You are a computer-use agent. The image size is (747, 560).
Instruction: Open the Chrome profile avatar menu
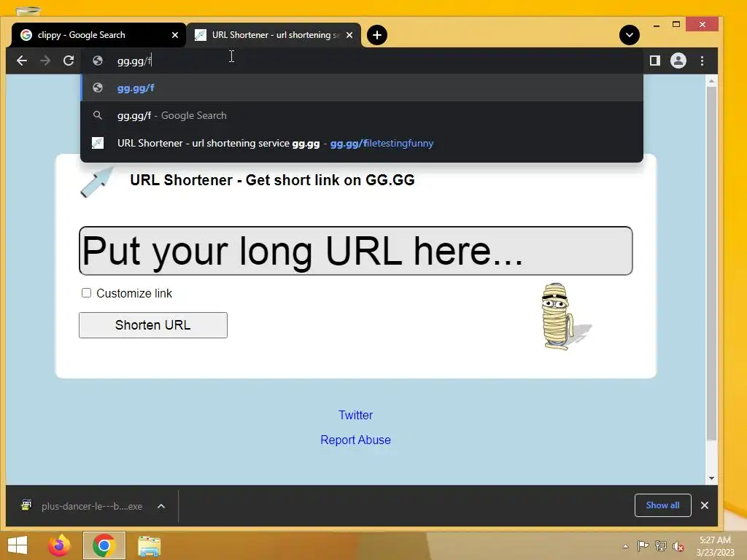(678, 61)
